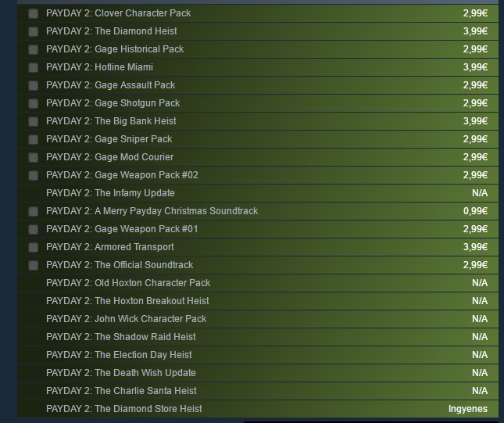Tick the Gage Sniper Pack checkbox

(x=33, y=140)
